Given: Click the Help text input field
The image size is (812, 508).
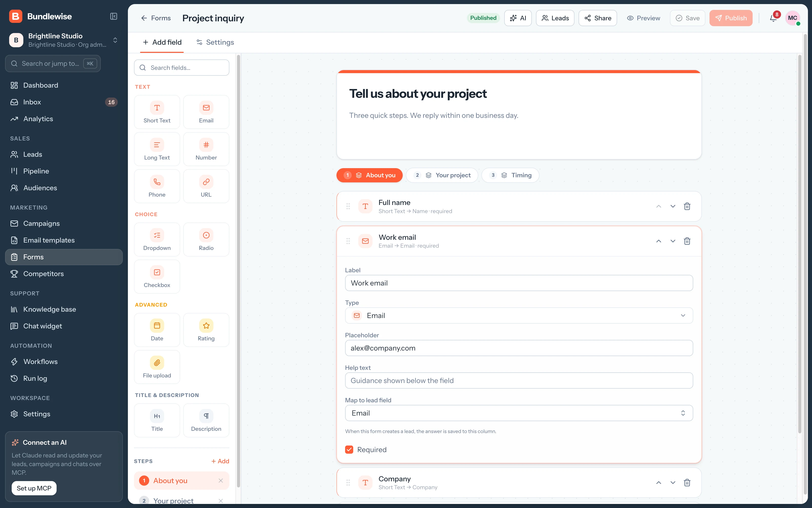Looking at the screenshot, I should pos(519,381).
